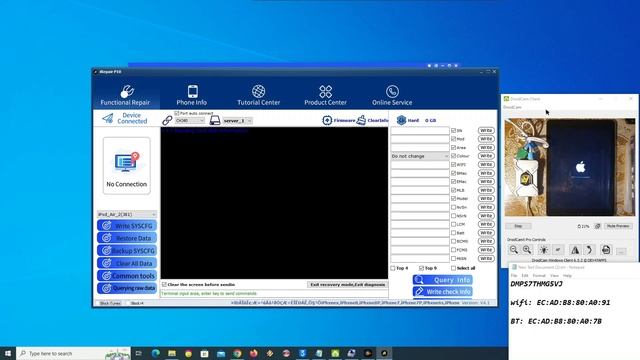Click the Device Connected paper plane icon
This screenshot has height=360, width=640.
click(x=108, y=118)
